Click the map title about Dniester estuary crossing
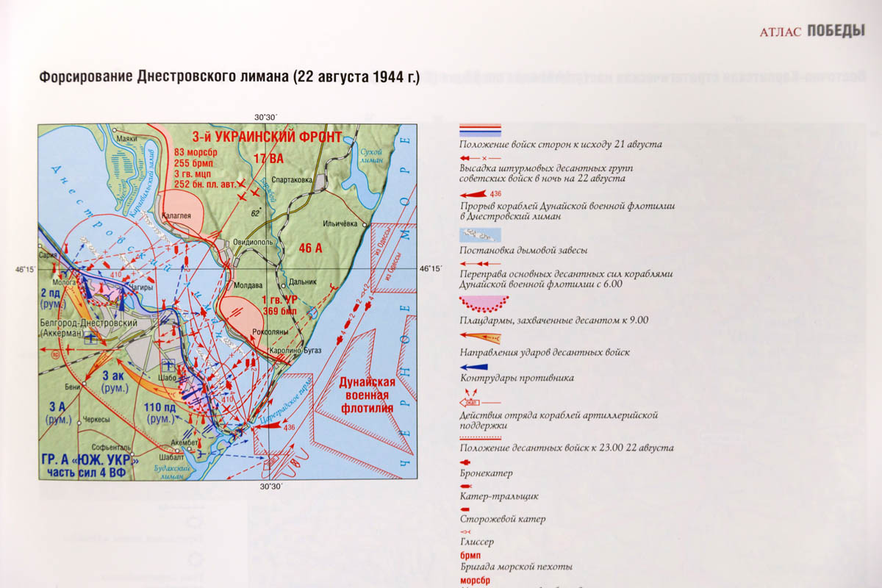Screen dimensions: 882x588 (x=229, y=76)
